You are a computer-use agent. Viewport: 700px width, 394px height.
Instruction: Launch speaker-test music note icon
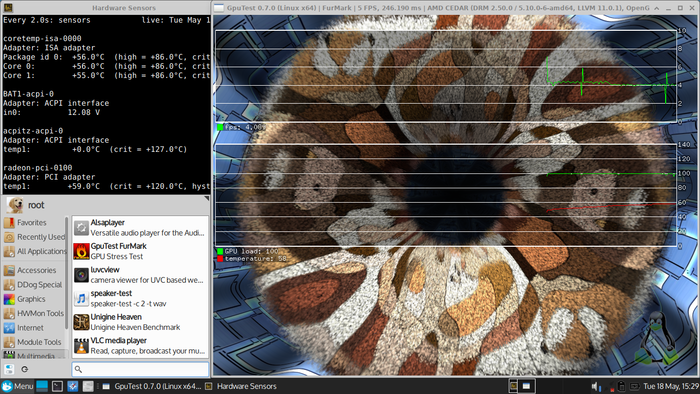pyautogui.click(x=81, y=299)
